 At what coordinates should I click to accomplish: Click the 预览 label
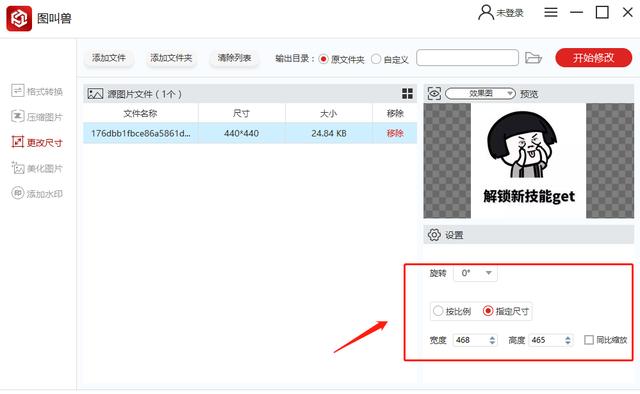click(x=529, y=94)
